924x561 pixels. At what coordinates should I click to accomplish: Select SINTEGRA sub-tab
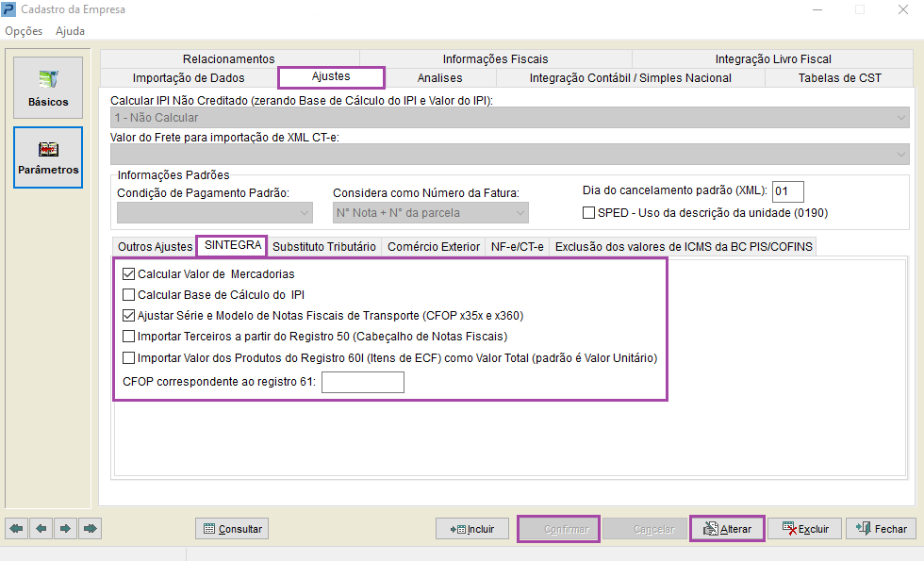[232, 245]
